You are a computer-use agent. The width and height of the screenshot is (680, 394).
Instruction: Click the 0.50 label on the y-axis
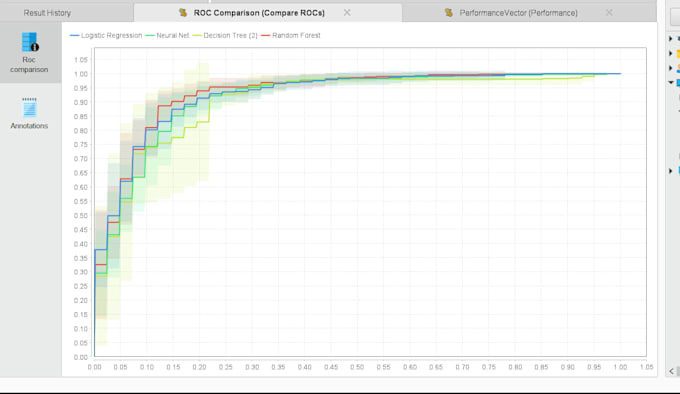[81, 216]
